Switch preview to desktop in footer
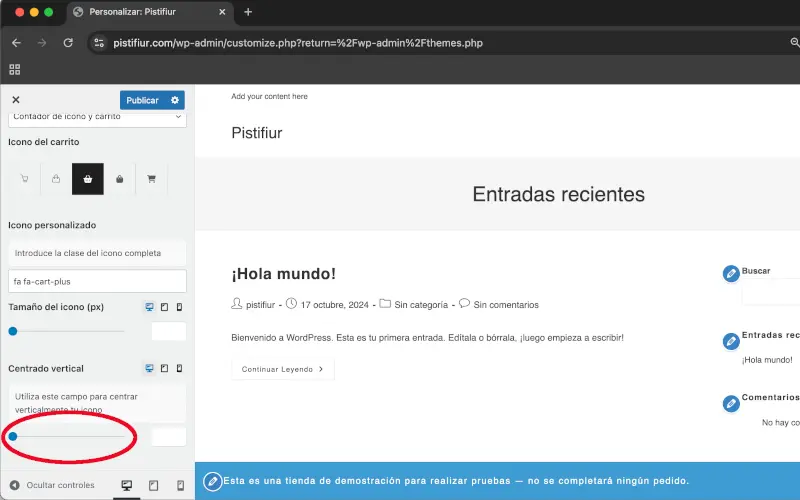The height and width of the screenshot is (500, 800). pos(127,485)
